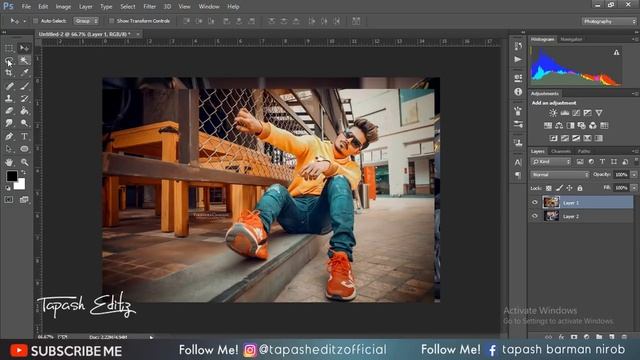Click the foreground black color swatch

[x=12, y=176]
